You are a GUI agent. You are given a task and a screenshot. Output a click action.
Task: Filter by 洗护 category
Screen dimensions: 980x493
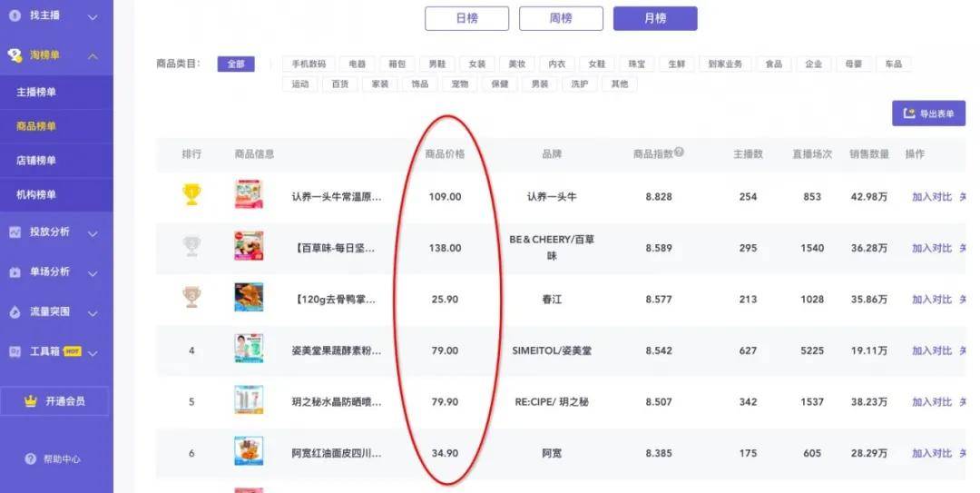(579, 84)
